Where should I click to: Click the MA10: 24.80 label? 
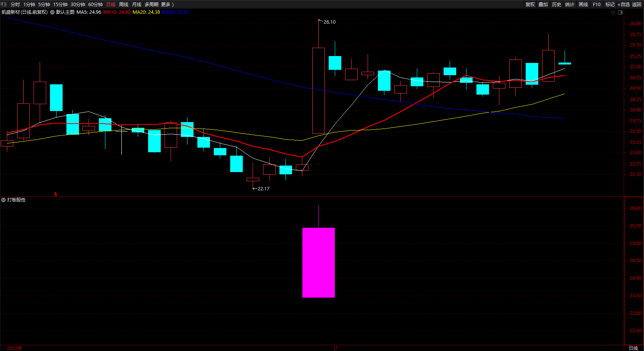point(117,12)
